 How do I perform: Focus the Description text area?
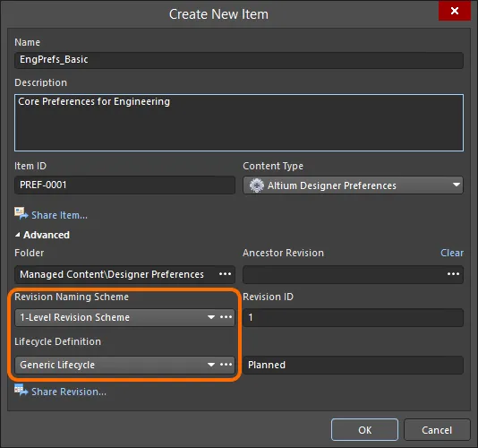[x=239, y=123]
